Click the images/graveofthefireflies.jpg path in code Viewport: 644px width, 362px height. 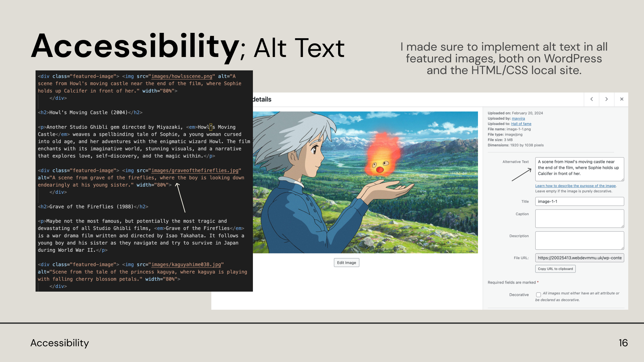pos(195,171)
